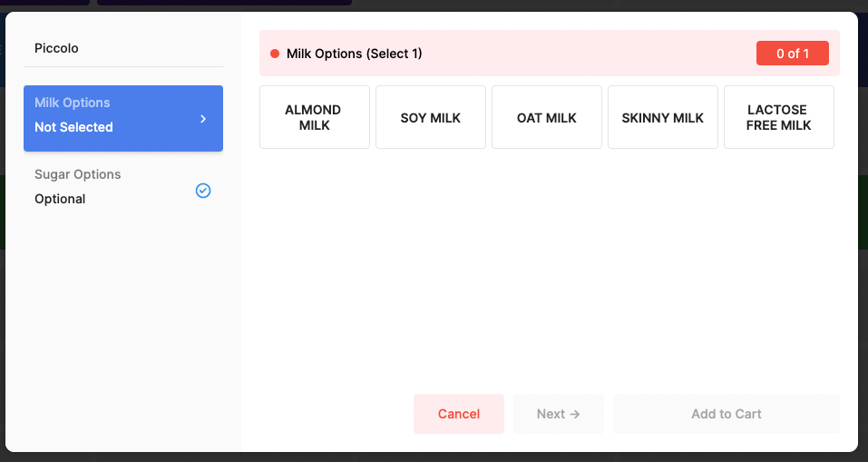This screenshot has height=462, width=868.
Task: Select Skinny Milk
Action: click(x=663, y=117)
